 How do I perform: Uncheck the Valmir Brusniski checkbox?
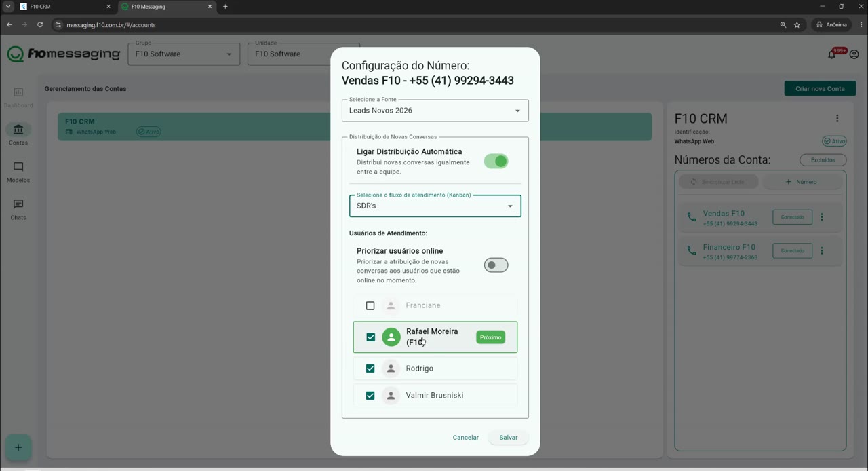(370, 396)
